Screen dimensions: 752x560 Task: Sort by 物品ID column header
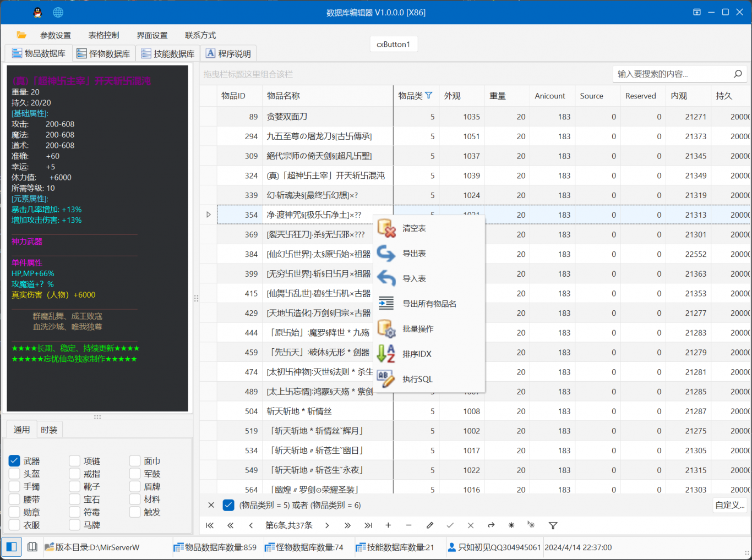[x=239, y=96]
